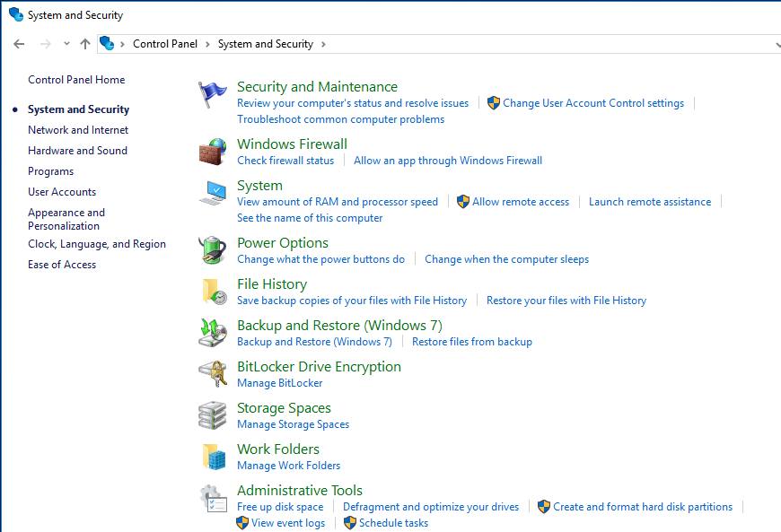Open Control Panel Home
The height and width of the screenshot is (532, 781).
pyautogui.click(x=76, y=80)
